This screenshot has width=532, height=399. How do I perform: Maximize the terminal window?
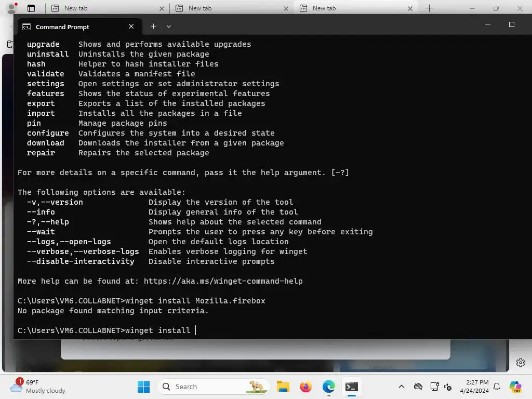(512, 24)
